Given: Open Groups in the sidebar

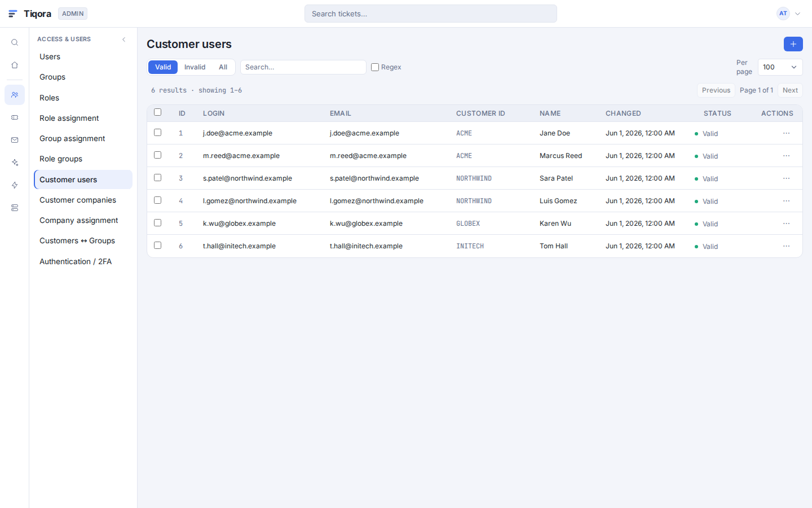Looking at the screenshot, I should [x=83, y=77].
